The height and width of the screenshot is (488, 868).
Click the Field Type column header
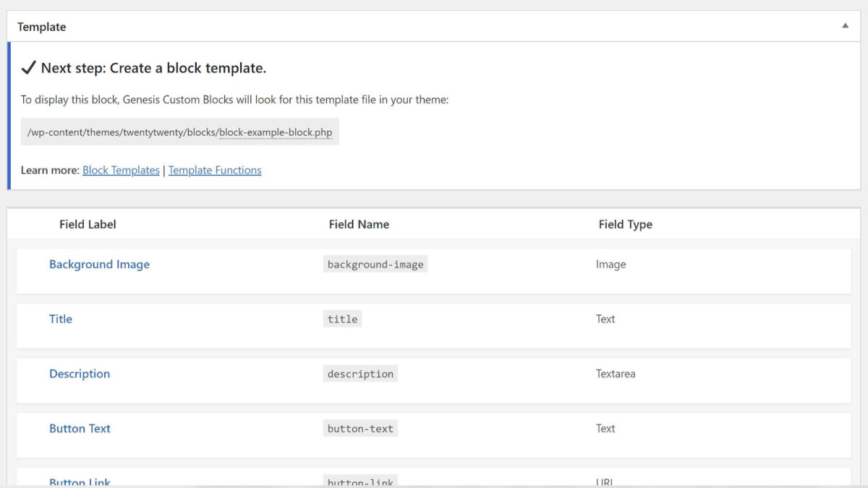[625, 224]
